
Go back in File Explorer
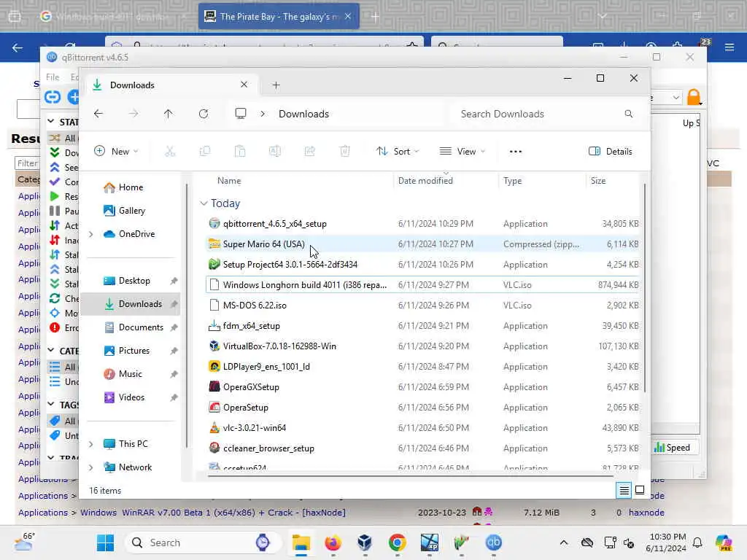tap(98, 114)
